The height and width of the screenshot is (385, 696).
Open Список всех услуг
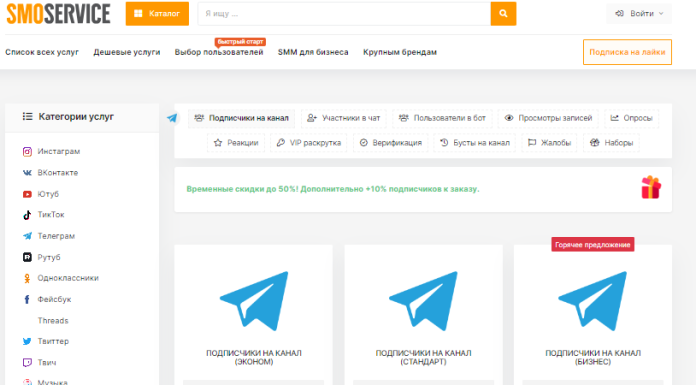pyautogui.click(x=42, y=52)
